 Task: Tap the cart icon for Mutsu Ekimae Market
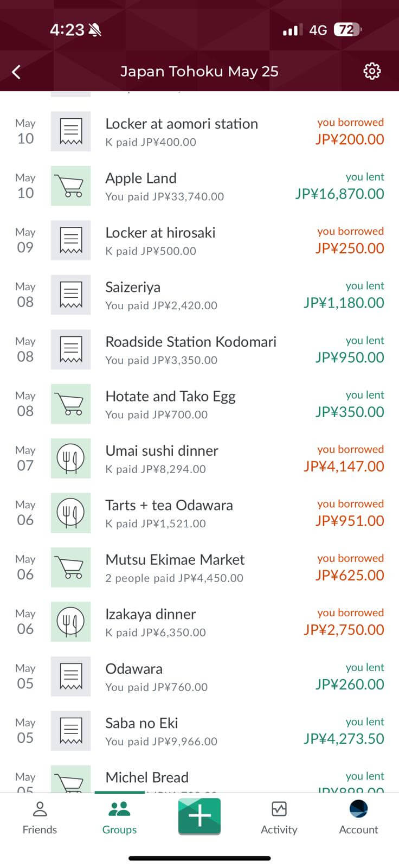pyautogui.click(x=70, y=567)
